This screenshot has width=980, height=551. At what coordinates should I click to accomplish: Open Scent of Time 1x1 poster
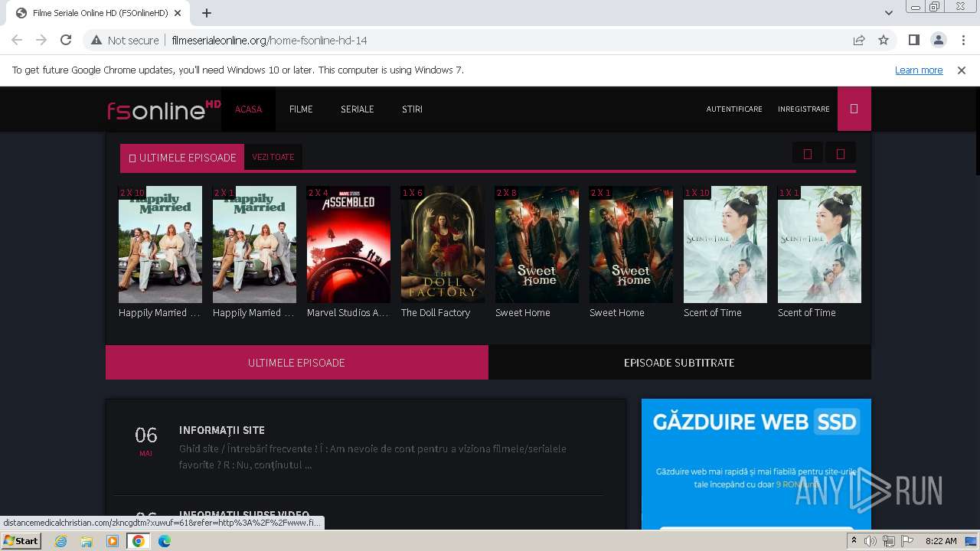tap(819, 244)
